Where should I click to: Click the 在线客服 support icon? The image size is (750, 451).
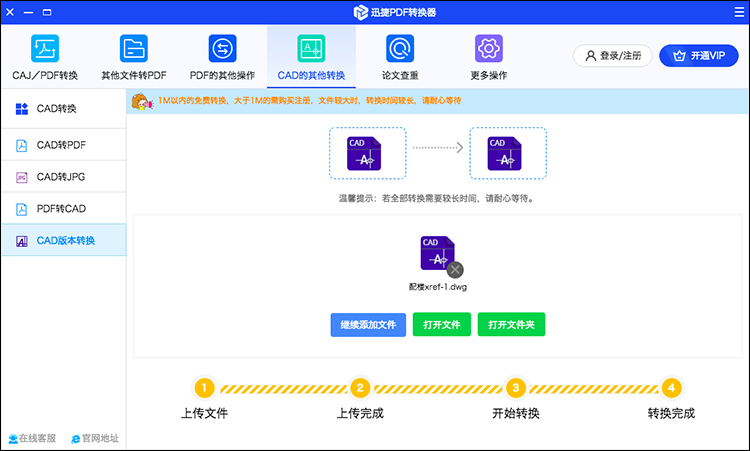click(x=13, y=439)
